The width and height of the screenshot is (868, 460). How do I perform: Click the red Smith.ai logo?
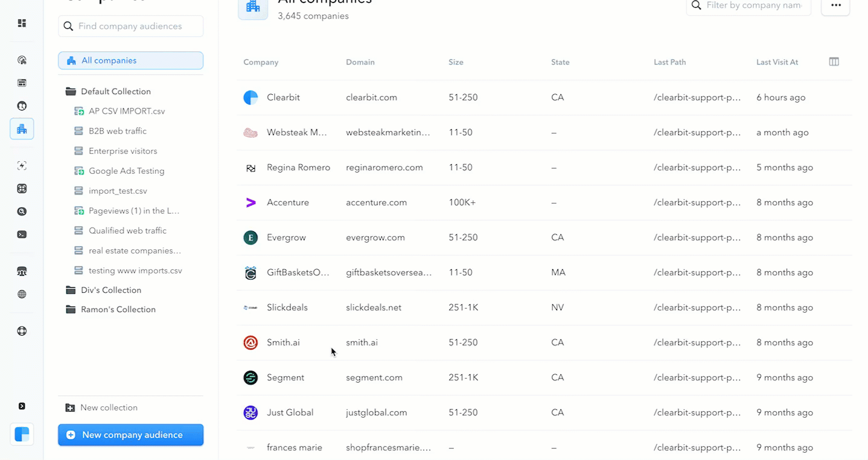point(251,342)
